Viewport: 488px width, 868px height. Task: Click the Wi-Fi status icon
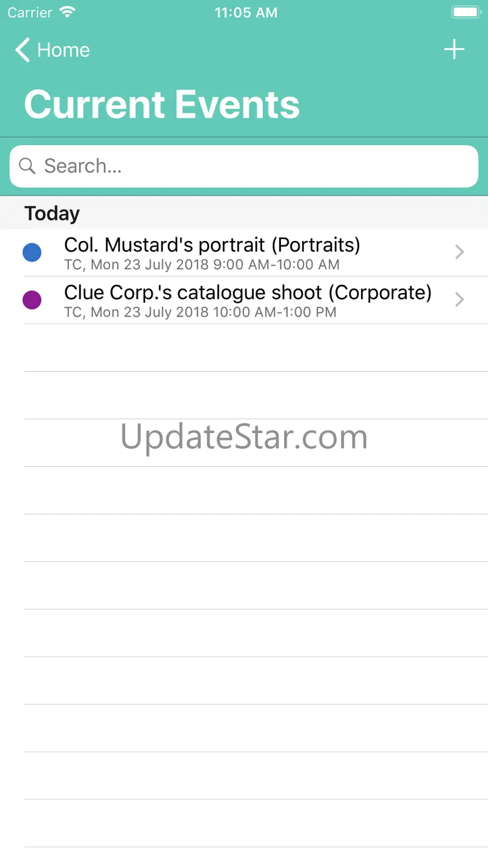tap(67, 12)
